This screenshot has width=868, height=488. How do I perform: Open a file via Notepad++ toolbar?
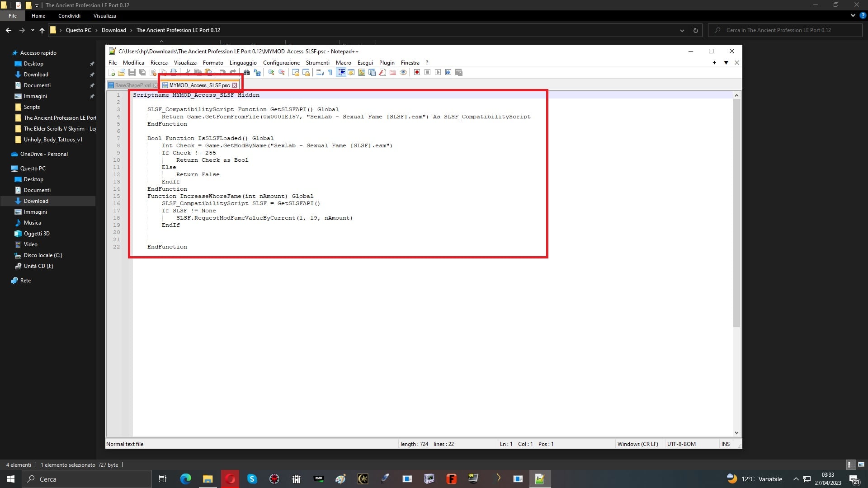122,72
